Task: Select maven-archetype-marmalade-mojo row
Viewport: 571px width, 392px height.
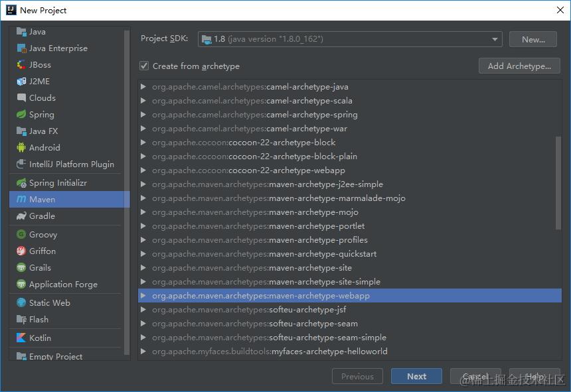Action: click(350, 198)
